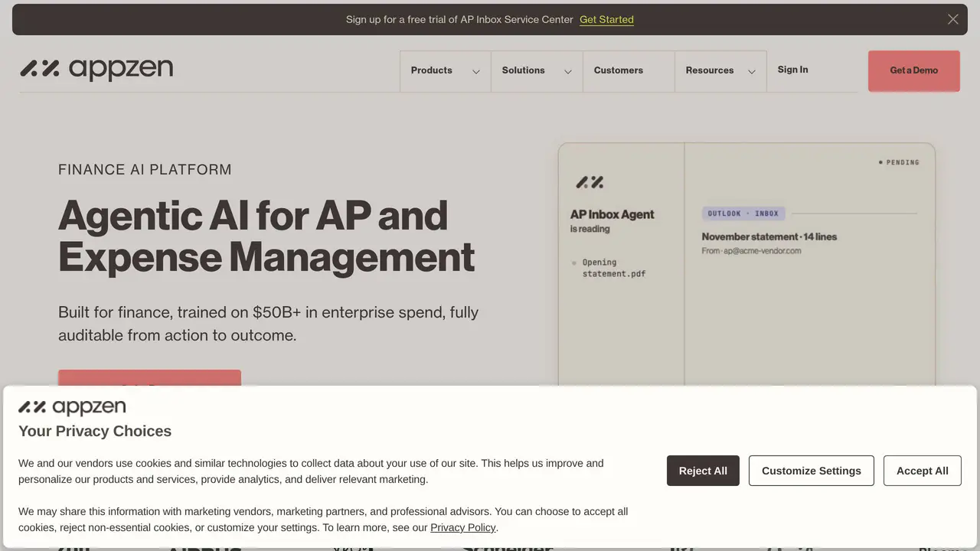Open the AppZen logo home link
Viewport: 980px width, 551px height.
96,69
